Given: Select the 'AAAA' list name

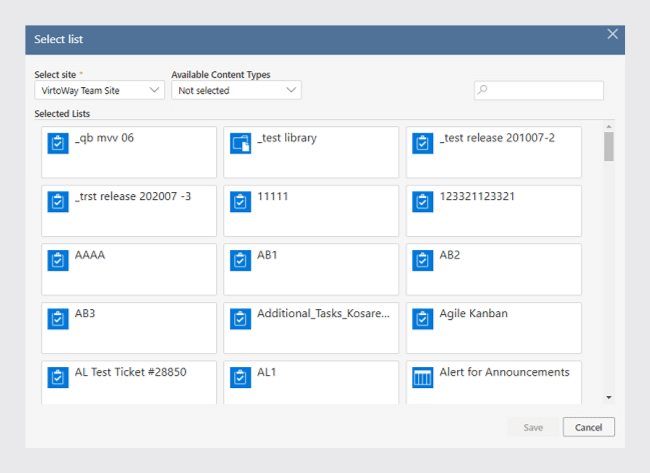Looking at the screenshot, I should pyautogui.click(x=90, y=255).
